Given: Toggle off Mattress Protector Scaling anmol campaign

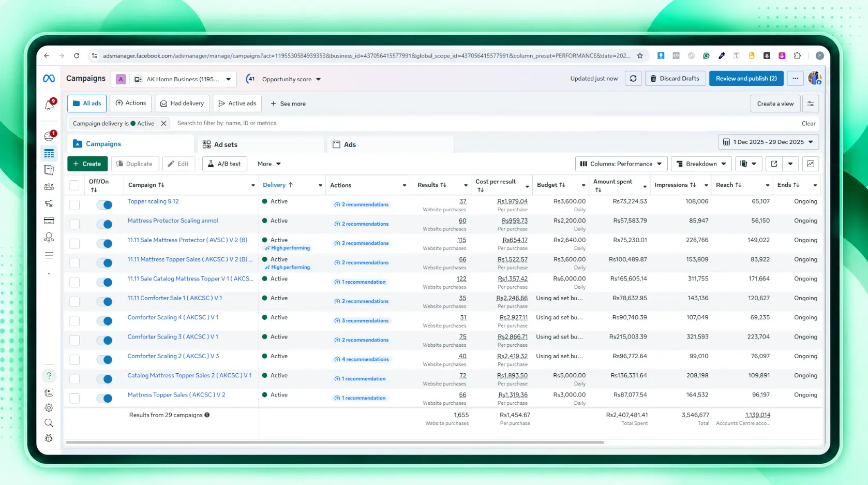Looking at the screenshot, I should [x=104, y=224].
